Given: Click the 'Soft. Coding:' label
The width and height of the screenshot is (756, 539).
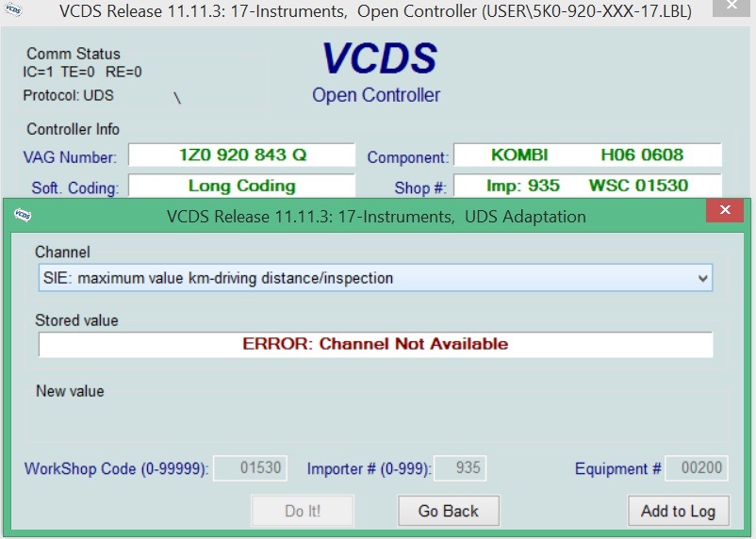Looking at the screenshot, I should coord(75,188).
